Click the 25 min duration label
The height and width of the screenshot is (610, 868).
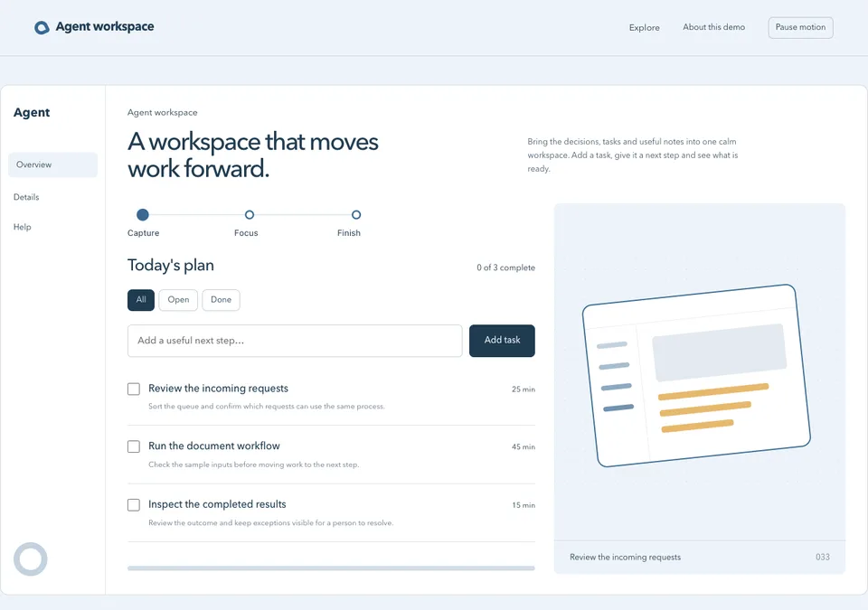pos(524,389)
